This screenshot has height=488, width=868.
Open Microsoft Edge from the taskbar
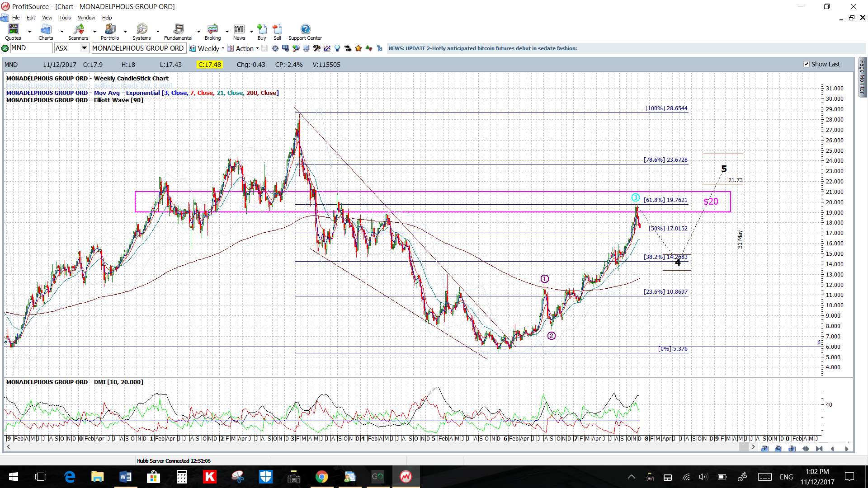70,477
